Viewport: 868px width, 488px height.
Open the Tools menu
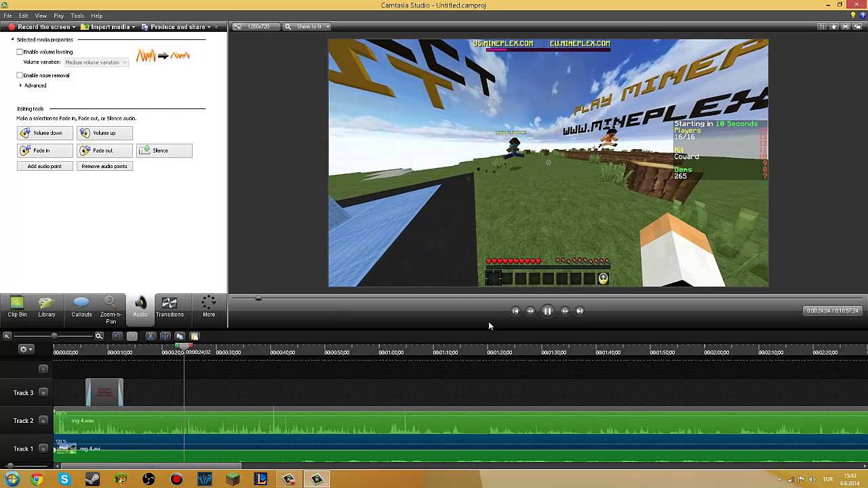pos(77,16)
